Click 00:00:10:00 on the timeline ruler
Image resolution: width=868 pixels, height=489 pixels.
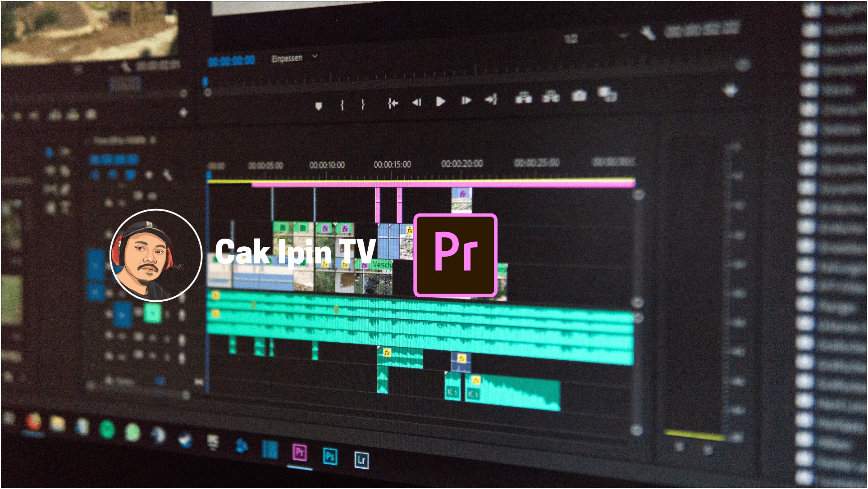(327, 165)
